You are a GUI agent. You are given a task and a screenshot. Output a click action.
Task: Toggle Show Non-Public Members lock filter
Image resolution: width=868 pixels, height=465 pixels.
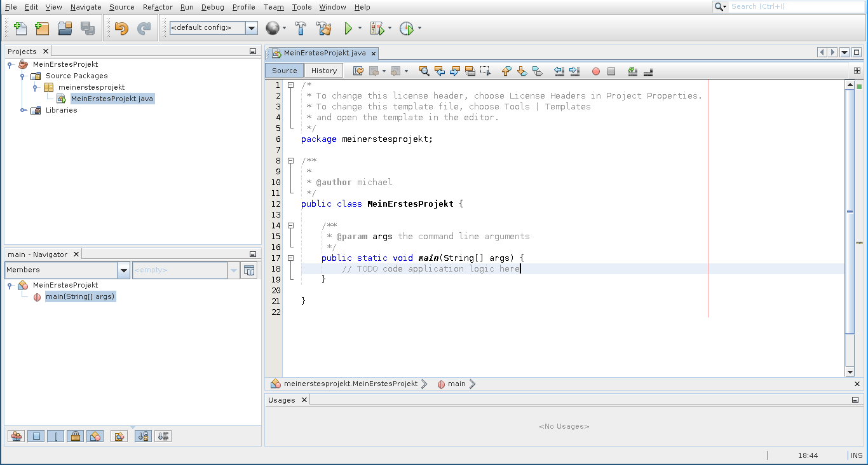click(x=75, y=436)
